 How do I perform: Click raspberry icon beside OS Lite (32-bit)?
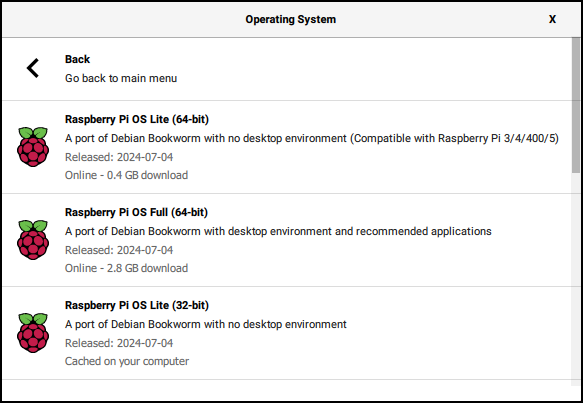click(x=33, y=333)
